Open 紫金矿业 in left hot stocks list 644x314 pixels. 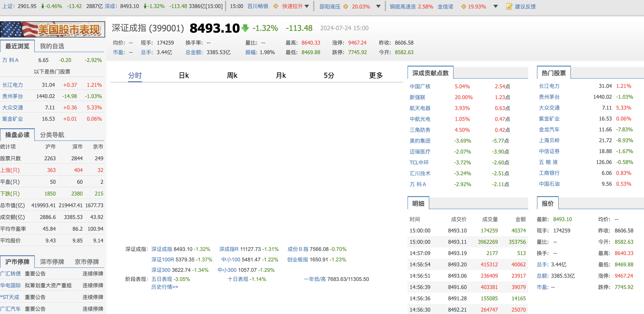[13, 119]
